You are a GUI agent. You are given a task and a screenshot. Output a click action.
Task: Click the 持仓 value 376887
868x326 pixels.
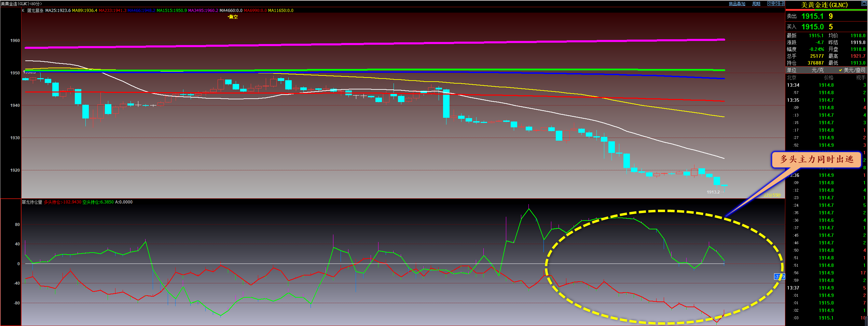click(x=815, y=63)
